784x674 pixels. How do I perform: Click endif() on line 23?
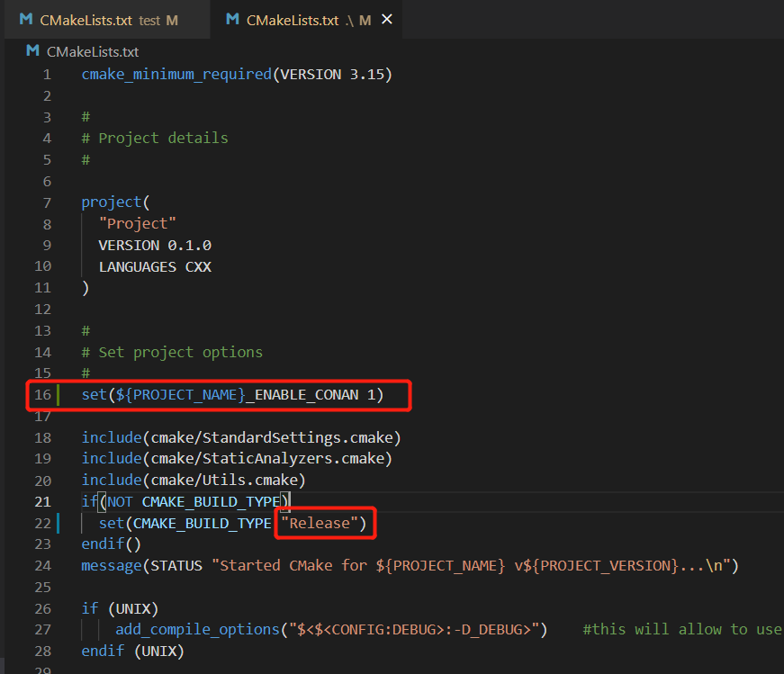tap(112, 544)
